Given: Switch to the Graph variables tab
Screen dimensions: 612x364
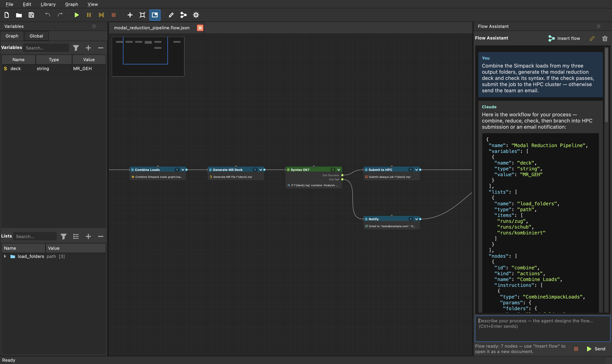Looking at the screenshot, I should [x=12, y=36].
